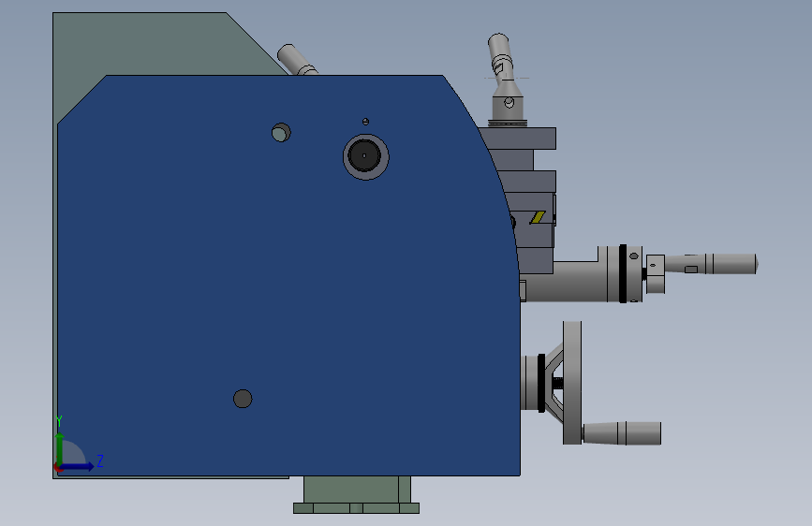Select the top plate of the tool post
The width and height of the screenshot is (812, 526).
518,139
